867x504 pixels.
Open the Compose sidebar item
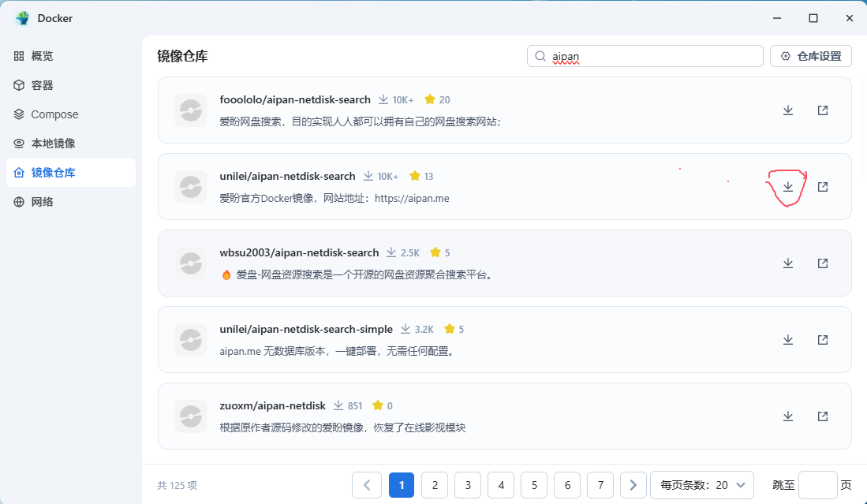54,114
